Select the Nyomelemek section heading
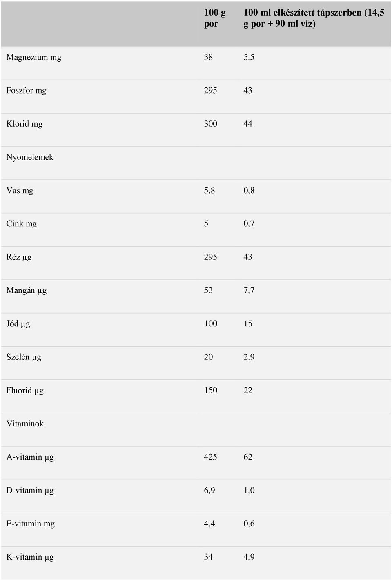392x580 pixels. pyautogui.click(x=30, y=157)
